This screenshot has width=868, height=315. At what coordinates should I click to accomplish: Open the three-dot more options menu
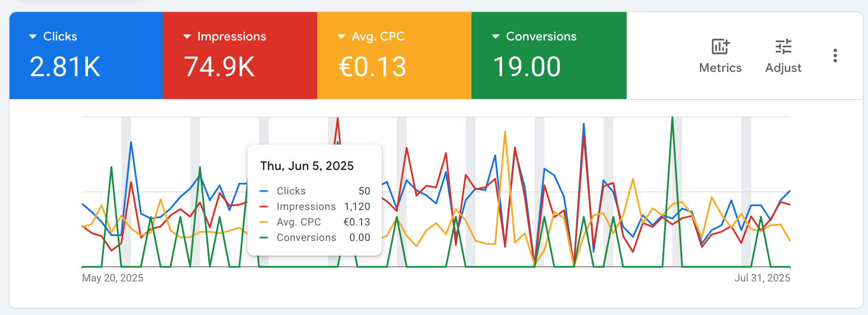835,56
